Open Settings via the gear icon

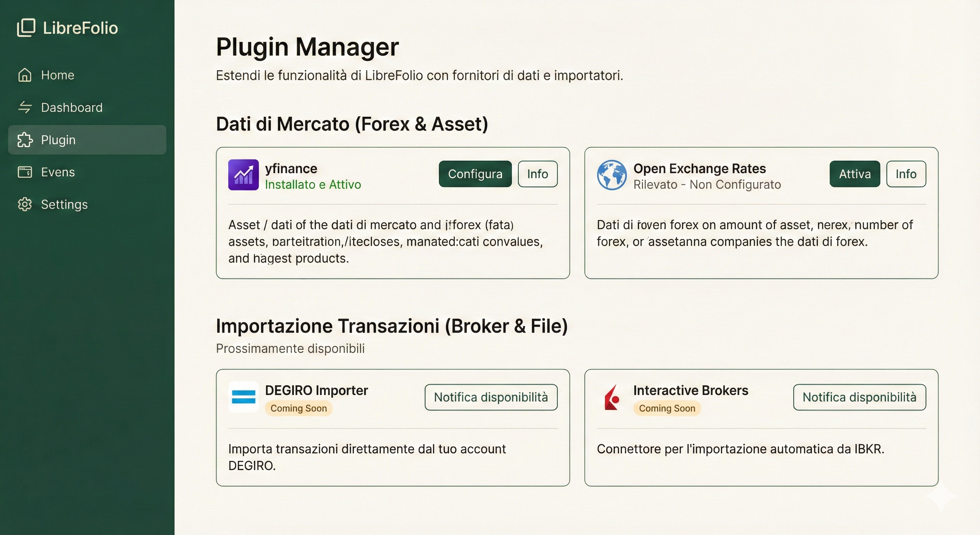click(x=25, y=204)
